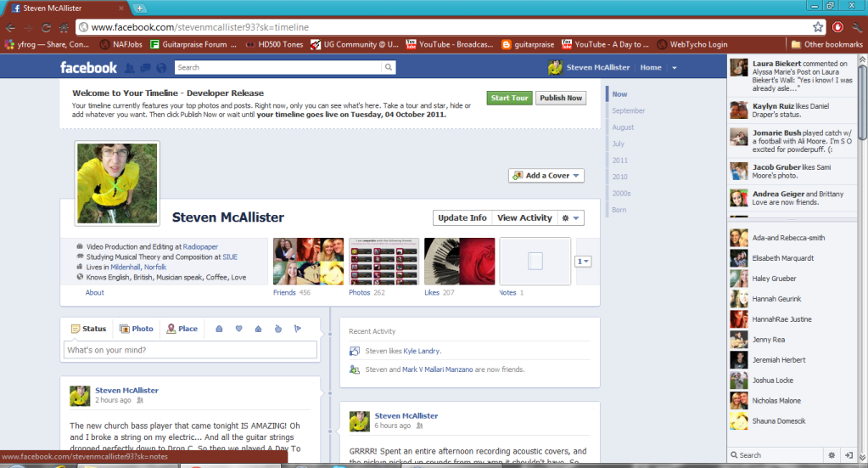Open messages icon in header

(x=146, y=68)
